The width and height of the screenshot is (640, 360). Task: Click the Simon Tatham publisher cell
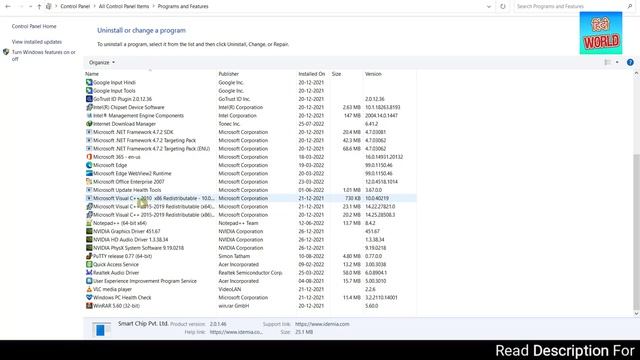click(x=234, y=256)
